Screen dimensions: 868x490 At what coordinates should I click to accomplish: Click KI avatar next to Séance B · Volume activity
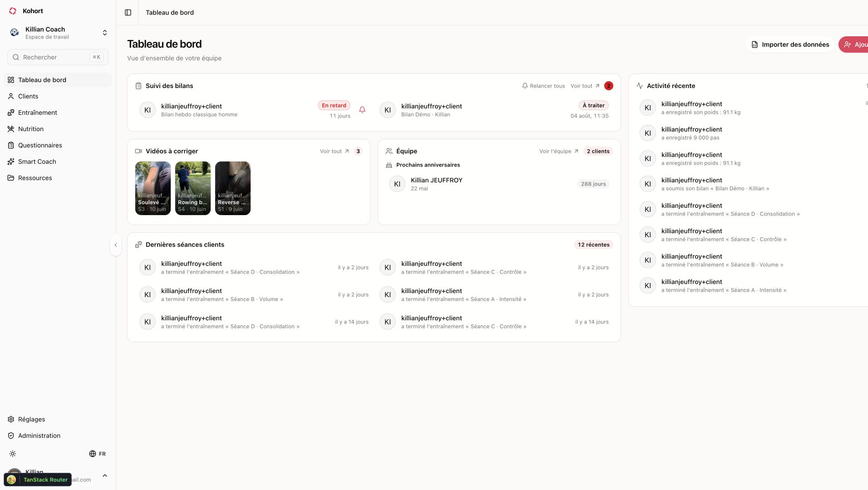[648, 260]
